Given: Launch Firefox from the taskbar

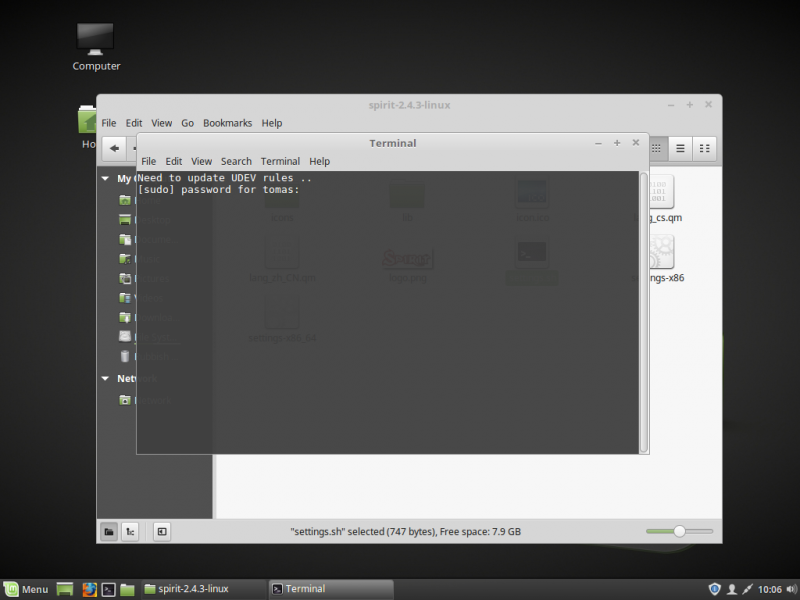Looking at the screenshot, I should pos(89,589).
